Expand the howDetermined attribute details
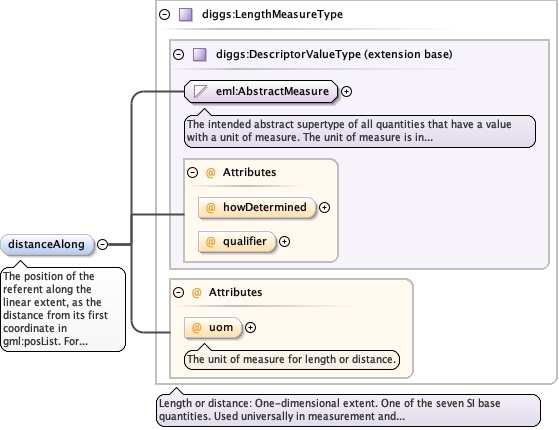The width and height of the screenshot is (559, 430). pos(324,208)
